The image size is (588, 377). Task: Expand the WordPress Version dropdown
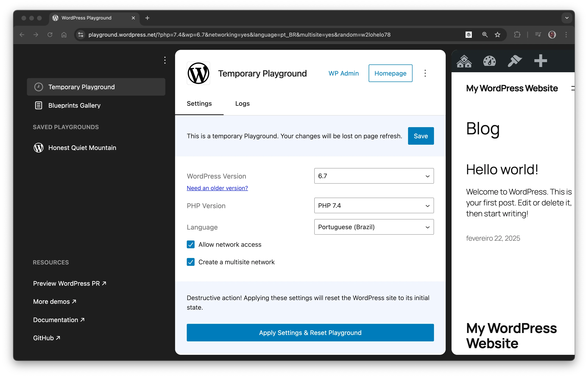click(x=374, y=176)
